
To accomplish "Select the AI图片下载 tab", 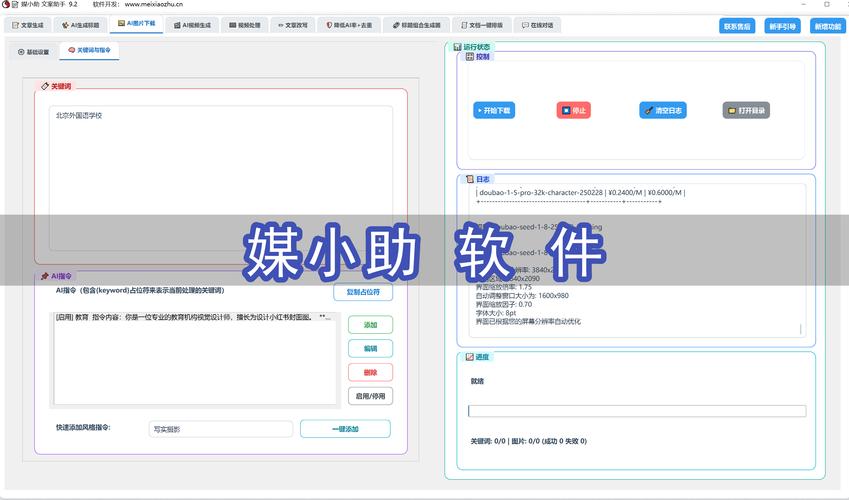I will (x=136, y=24).
